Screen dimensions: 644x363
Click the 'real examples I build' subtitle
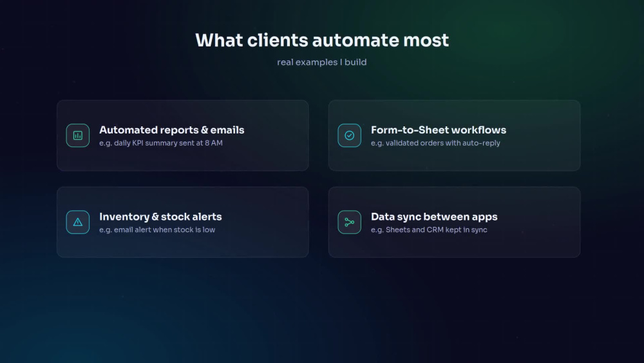coord(322,62)
